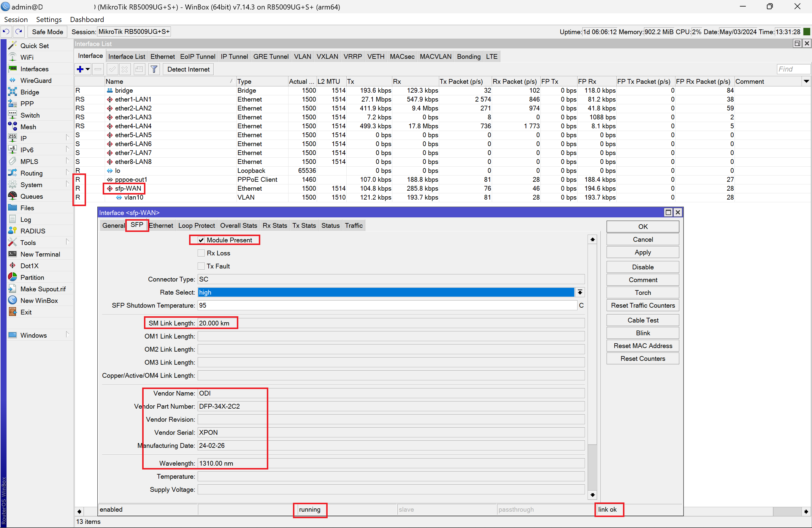Open New Terminal
Image resolution: width=812 pixels, height=528 pixels.
[x=40, y=254]
